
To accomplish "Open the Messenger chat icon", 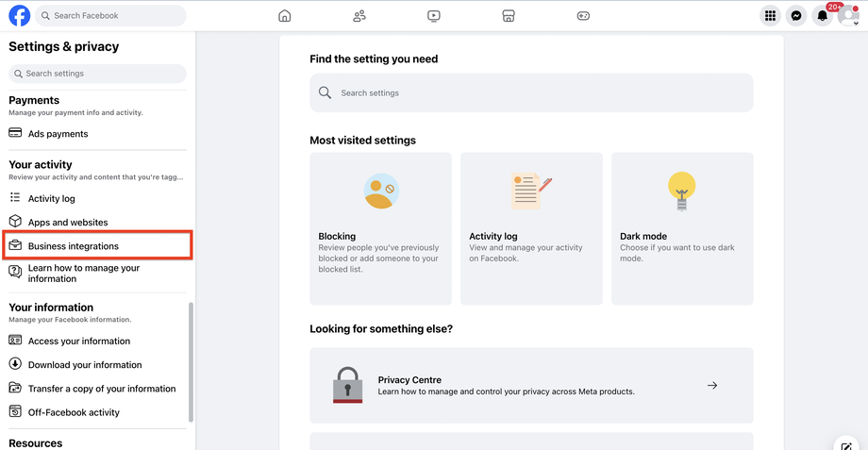I will point(797,16).
